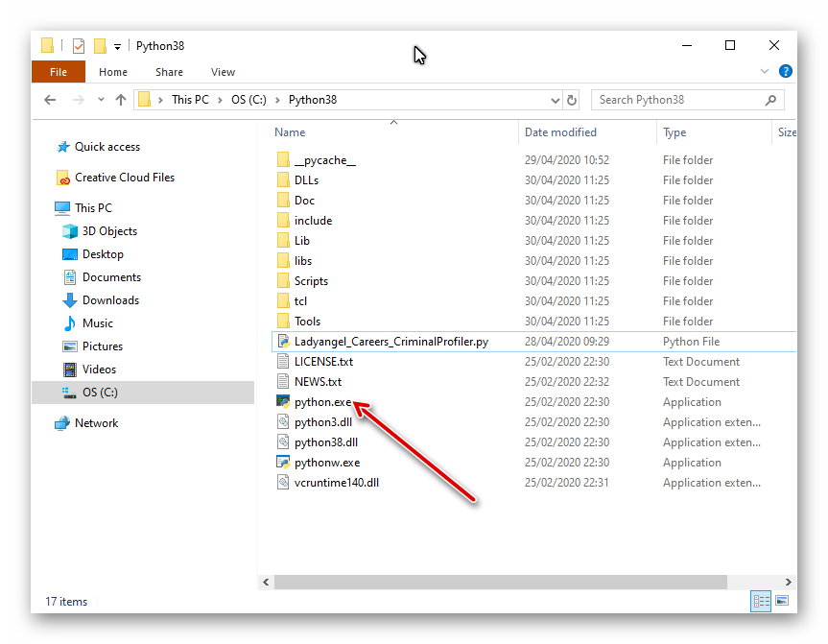The height and width of the screenshot is (644, 828).
Task: Switch to the Share ribbon tab
Action: [169, 72]
